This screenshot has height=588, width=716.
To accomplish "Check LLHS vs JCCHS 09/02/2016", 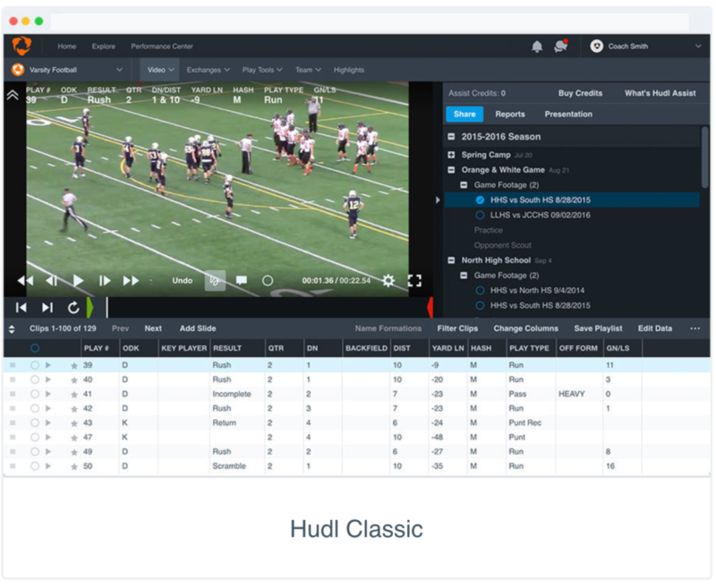I will [480, 215].
